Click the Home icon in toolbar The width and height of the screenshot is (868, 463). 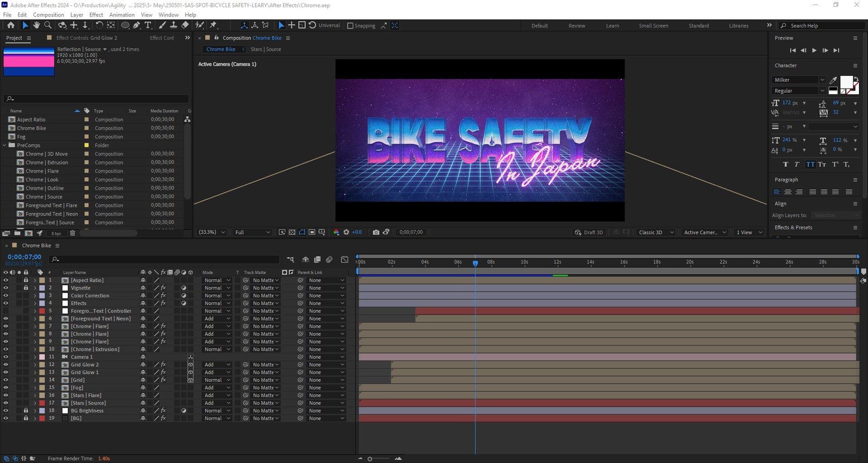click(11, 25)
